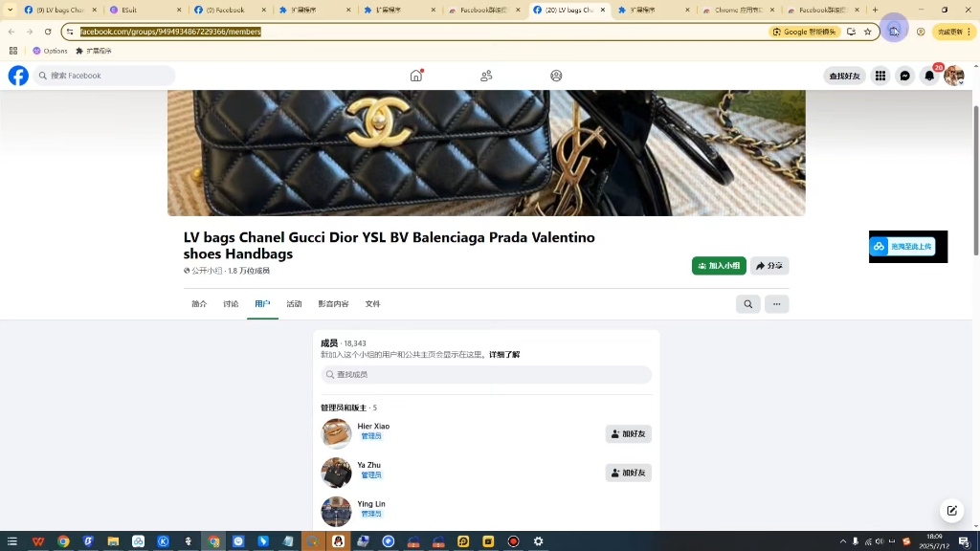Open Windows Start menu on taskbar
Screen dimensions: 980x551
click(x=12, y=541)
